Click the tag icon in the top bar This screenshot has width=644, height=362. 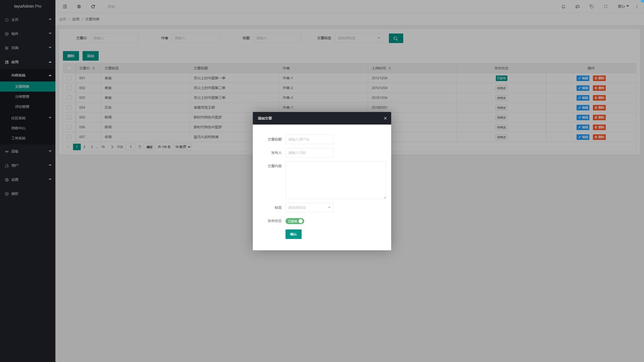pos(591,6)
